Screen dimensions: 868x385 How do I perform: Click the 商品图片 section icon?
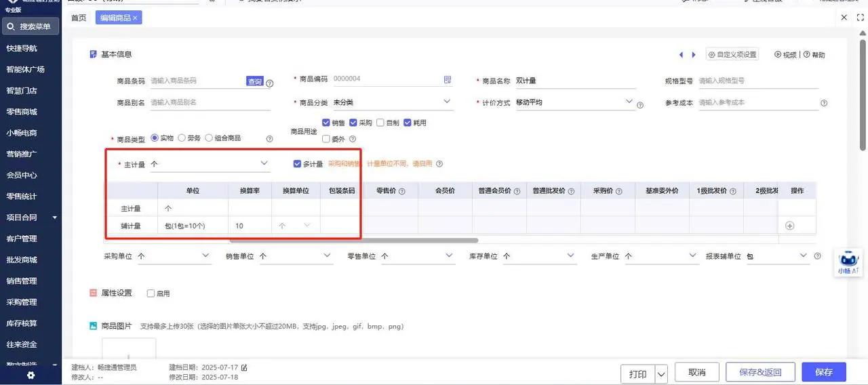coord(93,326)
